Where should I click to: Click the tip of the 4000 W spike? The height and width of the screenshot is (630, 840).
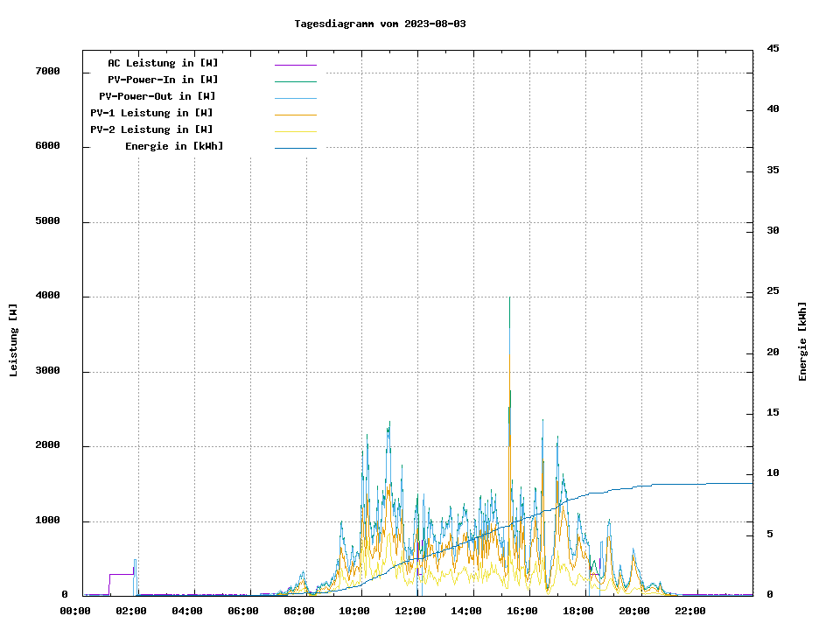point(509,298)
